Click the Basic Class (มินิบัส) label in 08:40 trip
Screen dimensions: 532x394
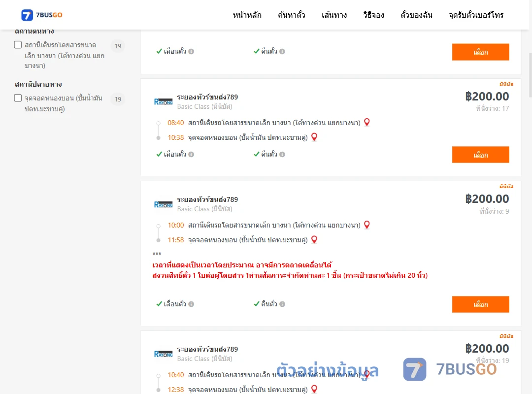pyautogui.click(x=204, y=107)
